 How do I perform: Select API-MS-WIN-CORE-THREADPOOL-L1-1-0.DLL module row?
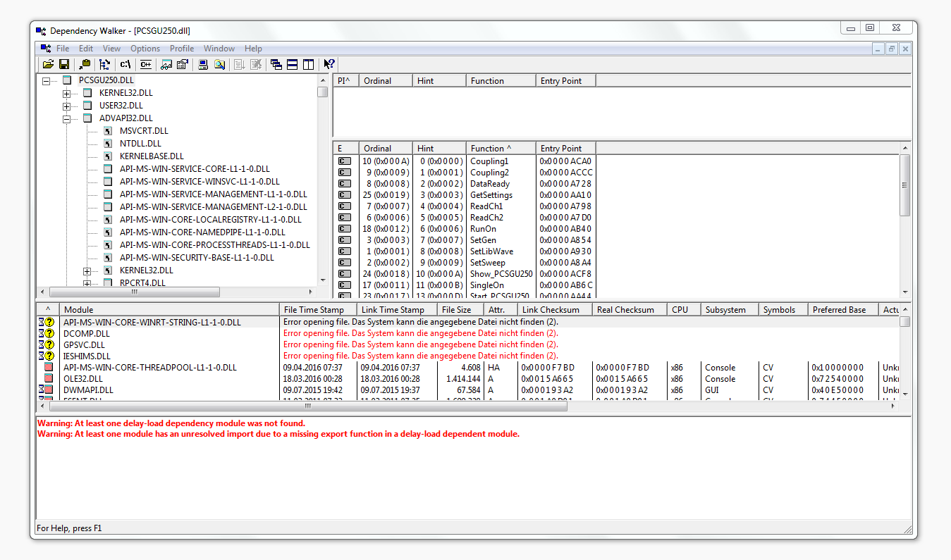[150, 367]
